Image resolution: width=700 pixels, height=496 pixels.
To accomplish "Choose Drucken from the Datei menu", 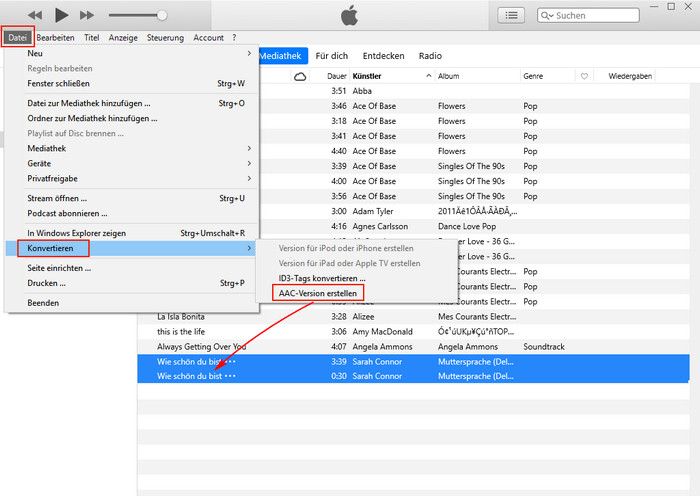I will (x=132, y=283).
